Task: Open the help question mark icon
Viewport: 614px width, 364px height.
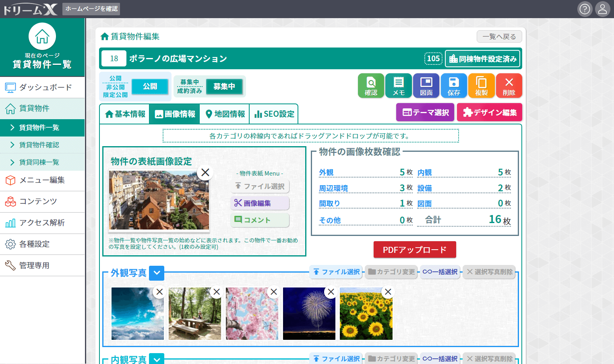Action: click(585, 9)
